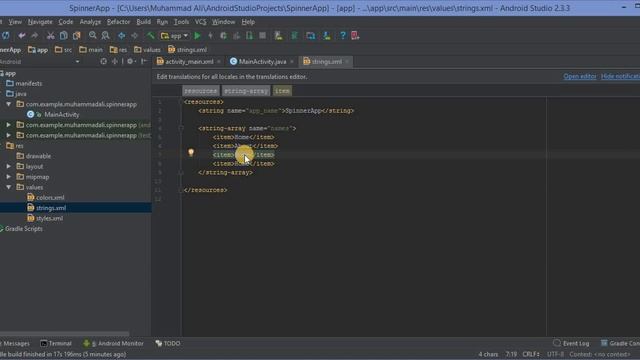The height and width of the screenshot is (360, 640).
Task: Make Project using the hammer icon
Action: (x=151, y=36)
